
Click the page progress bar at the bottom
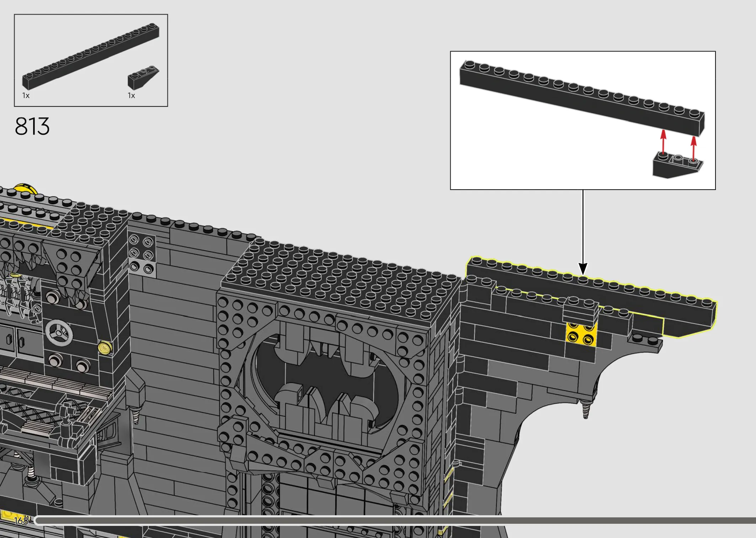395,521
